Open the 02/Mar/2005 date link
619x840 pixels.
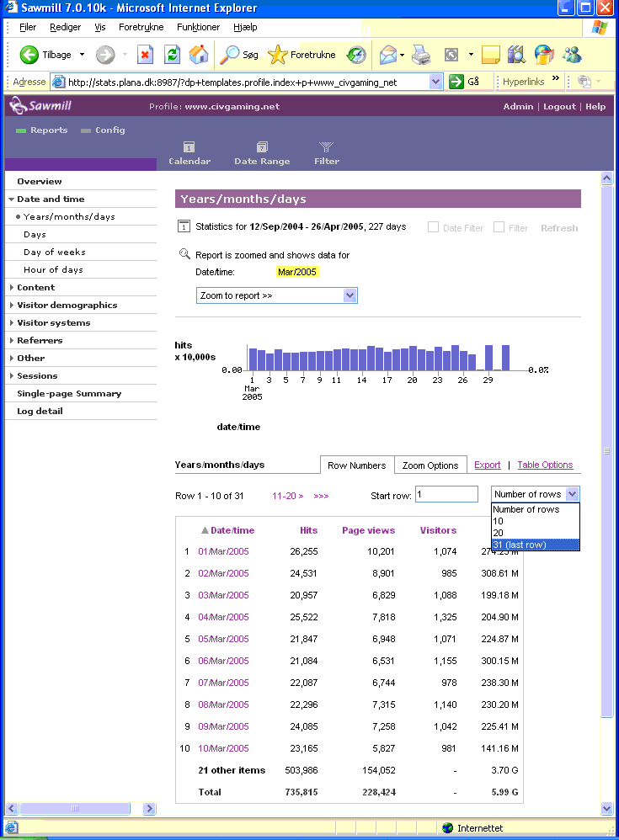[x=223, y=573]
